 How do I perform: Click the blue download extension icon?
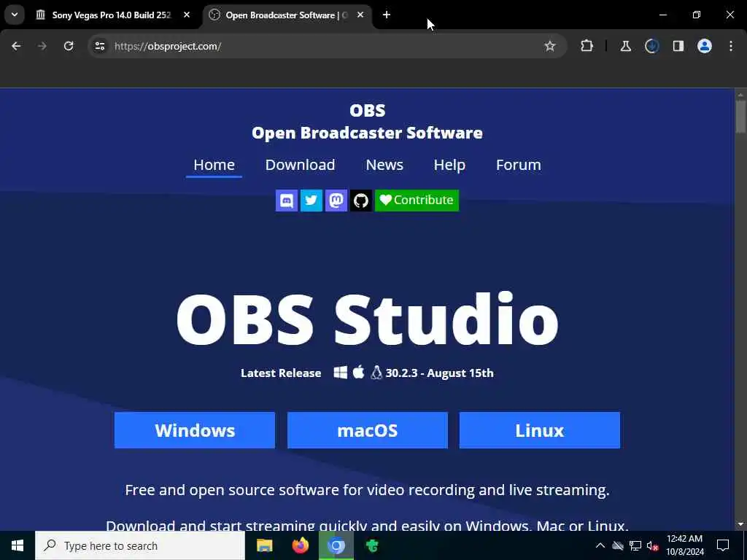(x=651, y=46)
